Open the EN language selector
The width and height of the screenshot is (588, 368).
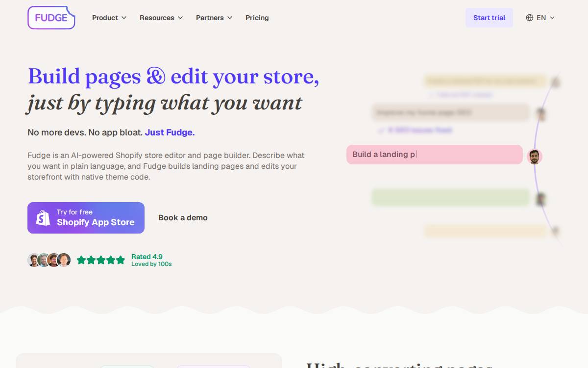(540, 18)
